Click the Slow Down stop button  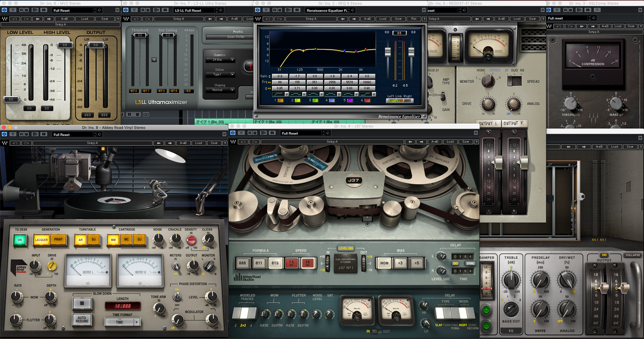click(x=81, y=303)
